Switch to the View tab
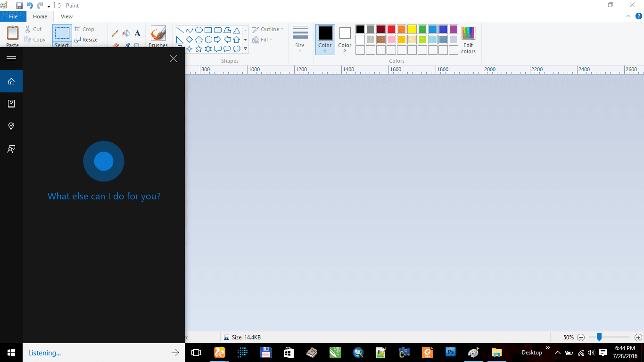 coord(67,16)
